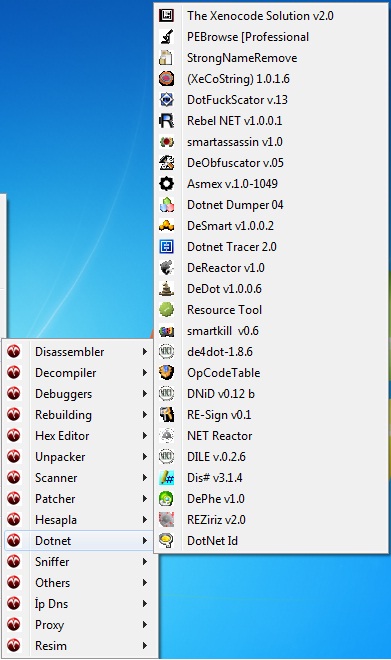Image resolution: width=391 pixels, height=660 pixels.
Task: Open the Proxy menu entry
Action: point(80,625)
